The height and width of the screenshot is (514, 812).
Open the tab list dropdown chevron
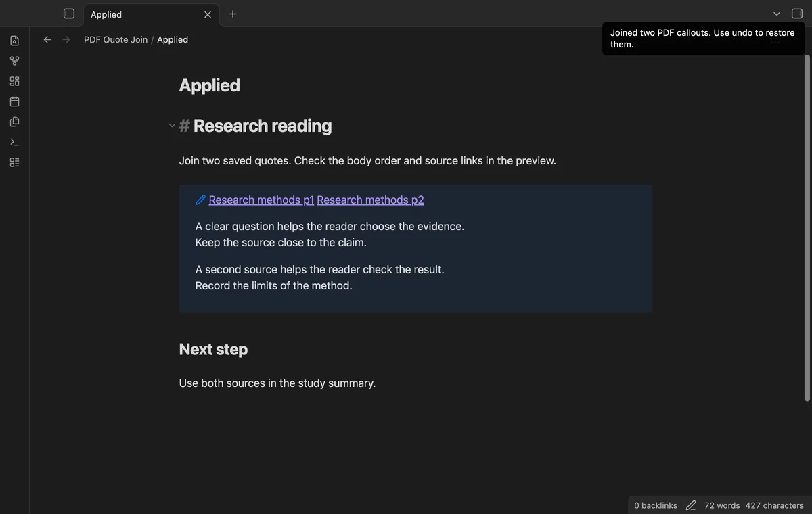(777, 14)
